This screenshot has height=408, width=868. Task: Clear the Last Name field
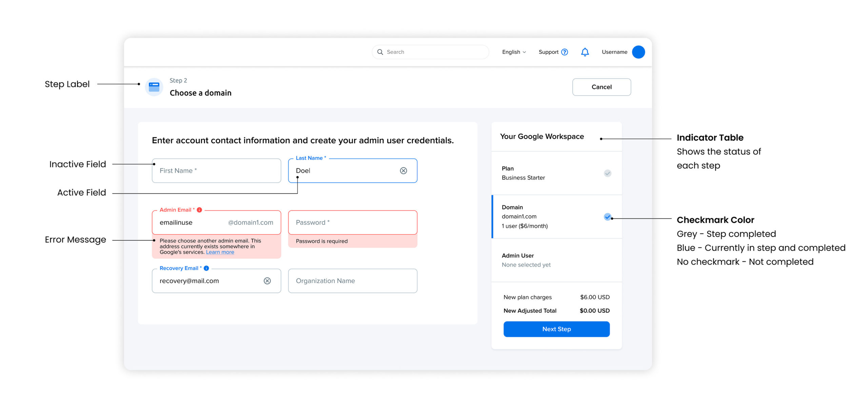pyautogui.click(x=403, y=171)
